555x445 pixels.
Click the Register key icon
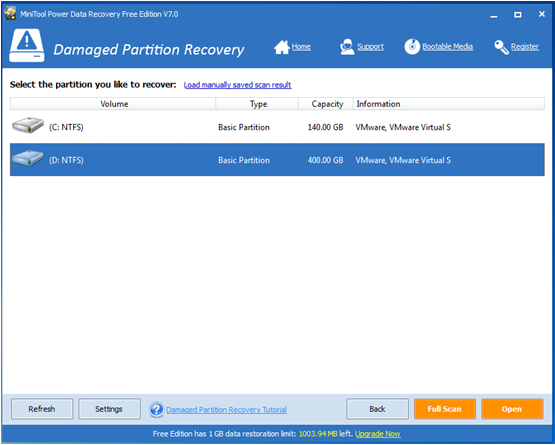501,47
